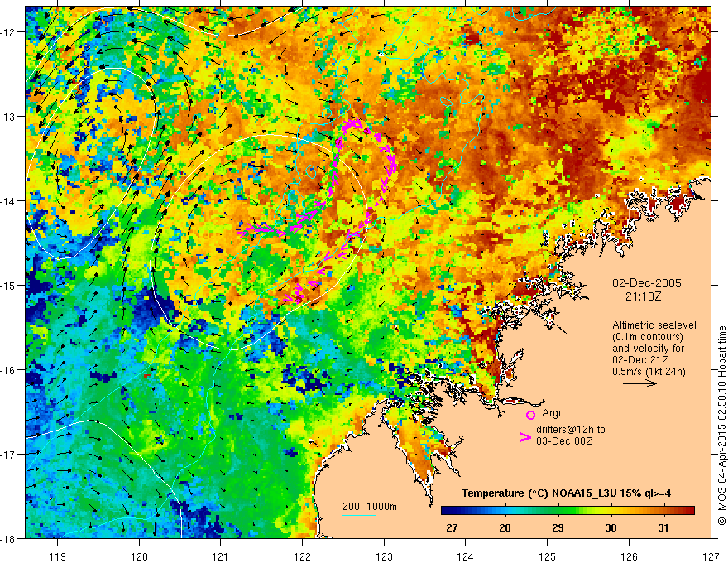Click latitude axis label -12
Screen dimensions: 728x563
coord(9,32)
